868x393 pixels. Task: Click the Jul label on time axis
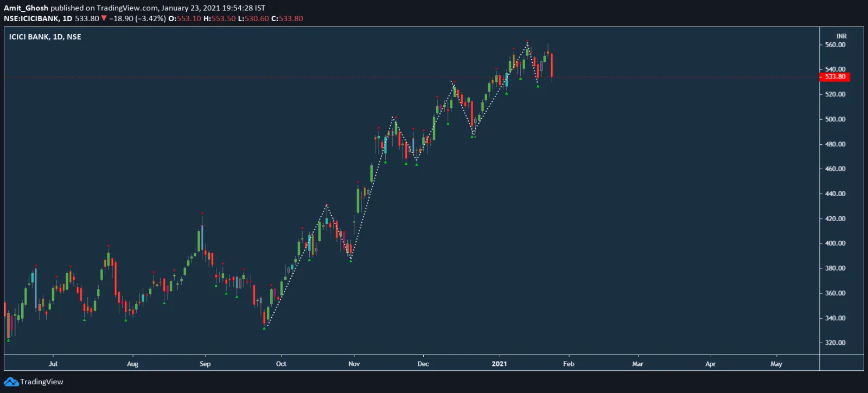(53, 364)
